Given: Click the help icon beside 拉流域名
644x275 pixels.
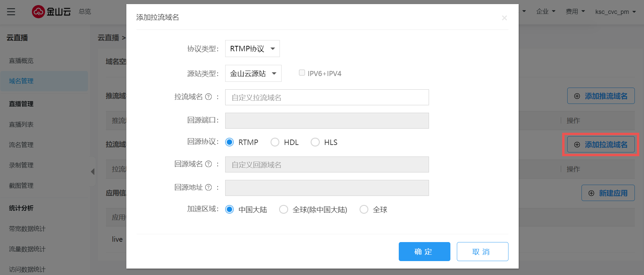Looking at the screenshot, I should [209, 97].
